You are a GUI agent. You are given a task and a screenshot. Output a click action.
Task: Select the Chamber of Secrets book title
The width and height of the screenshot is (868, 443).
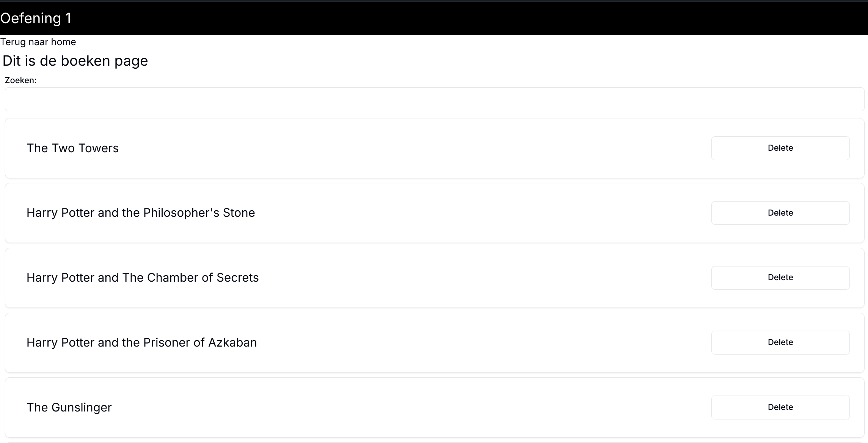143,277
